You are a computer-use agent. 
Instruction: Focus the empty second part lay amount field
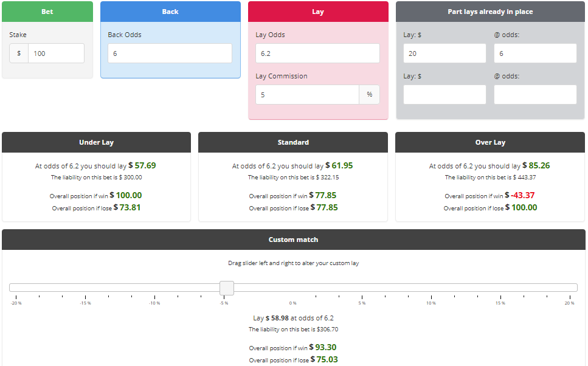[x=444, y=95]
